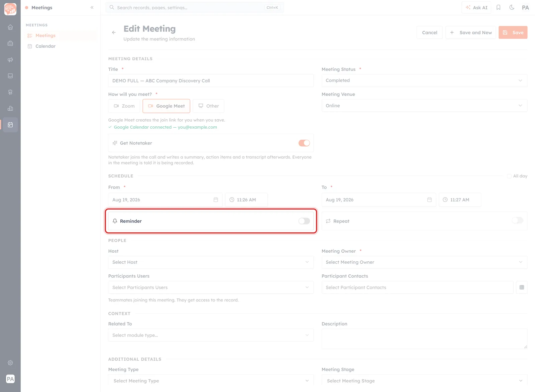Click Save and New button
The image size is (535, 392).
[470, 32]
